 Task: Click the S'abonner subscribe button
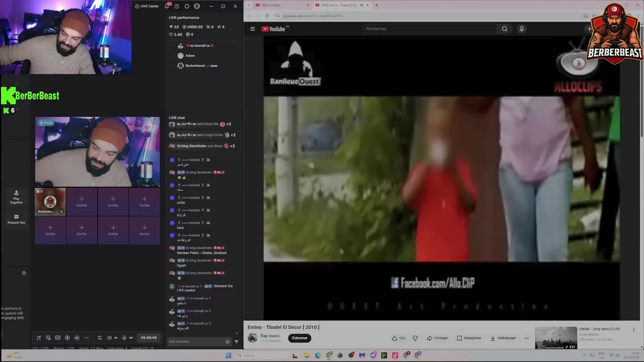pyautogui.click(x=300, y=338)
